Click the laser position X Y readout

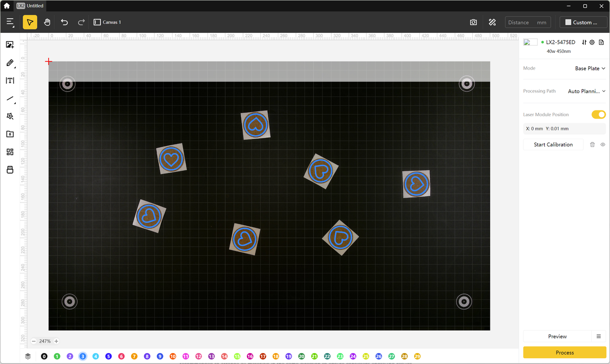(565, 129)
